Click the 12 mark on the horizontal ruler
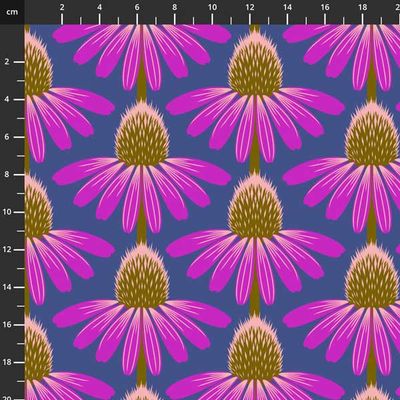The height and width of the screenshot is (400, 400). click(250, 8)
